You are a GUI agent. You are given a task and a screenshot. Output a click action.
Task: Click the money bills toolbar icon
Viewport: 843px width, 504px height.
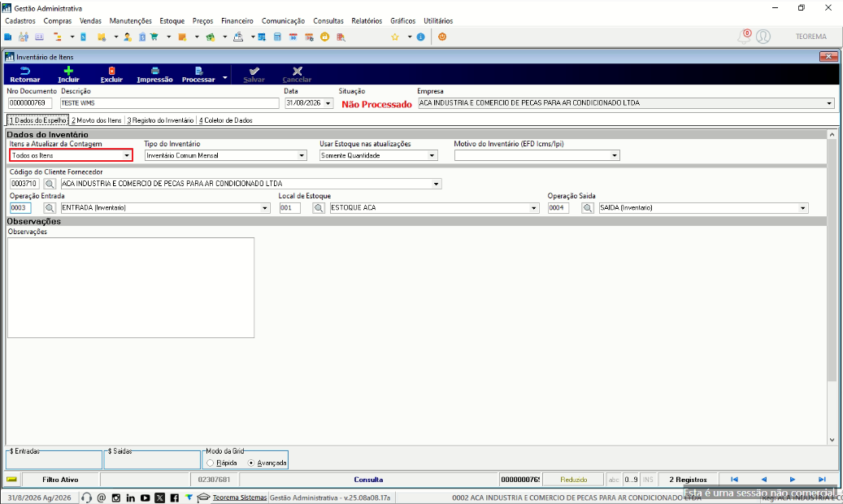coord(211,37)
